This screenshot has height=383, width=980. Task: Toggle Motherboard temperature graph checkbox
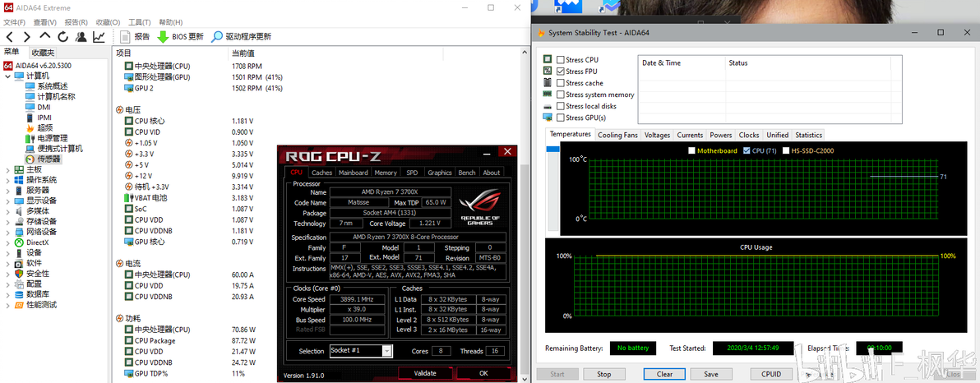pyautogui.click(x=692, y=150)
